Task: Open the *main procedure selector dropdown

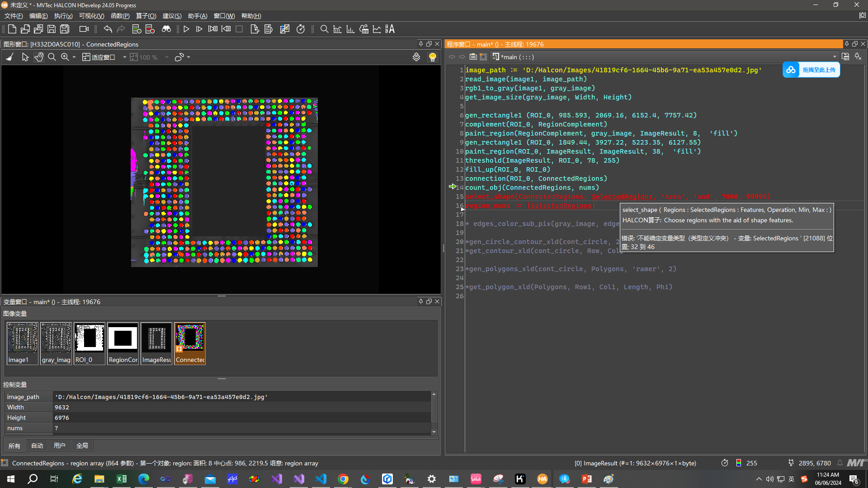Action: tap(835, 57)
